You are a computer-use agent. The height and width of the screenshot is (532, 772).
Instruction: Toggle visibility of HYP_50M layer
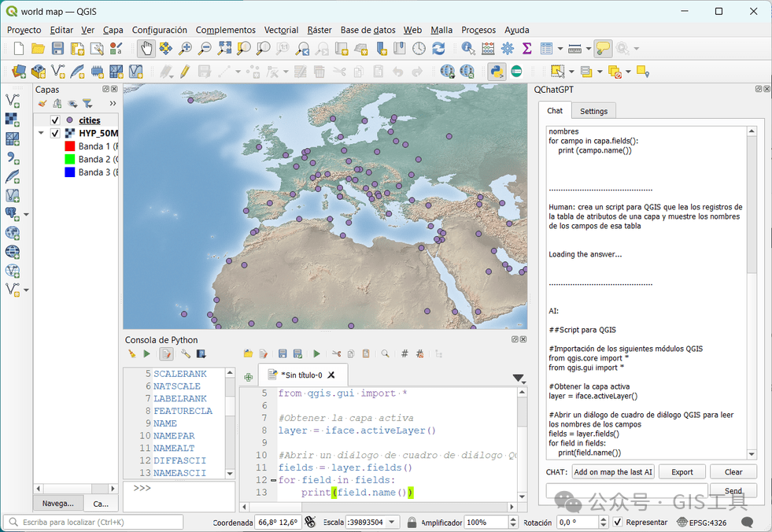55,133
